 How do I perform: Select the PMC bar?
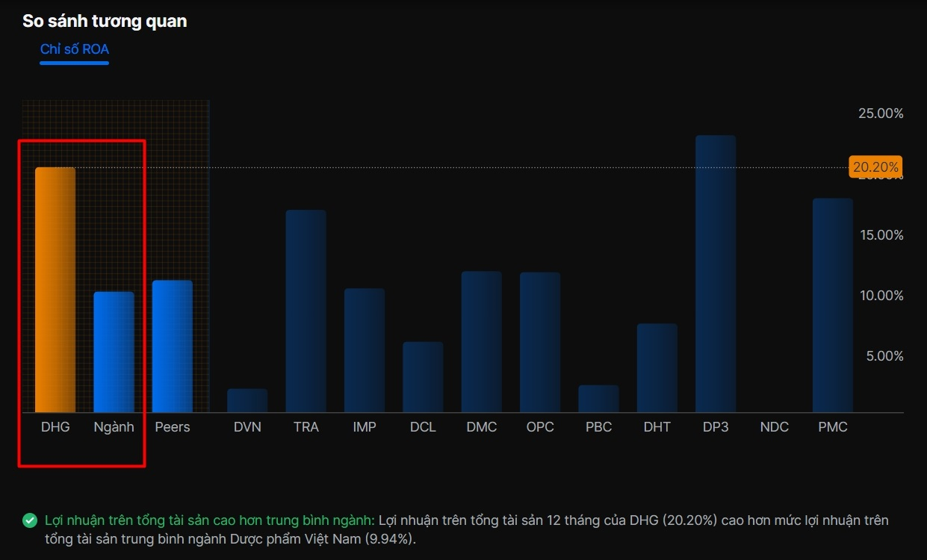(x=833, y=305)
